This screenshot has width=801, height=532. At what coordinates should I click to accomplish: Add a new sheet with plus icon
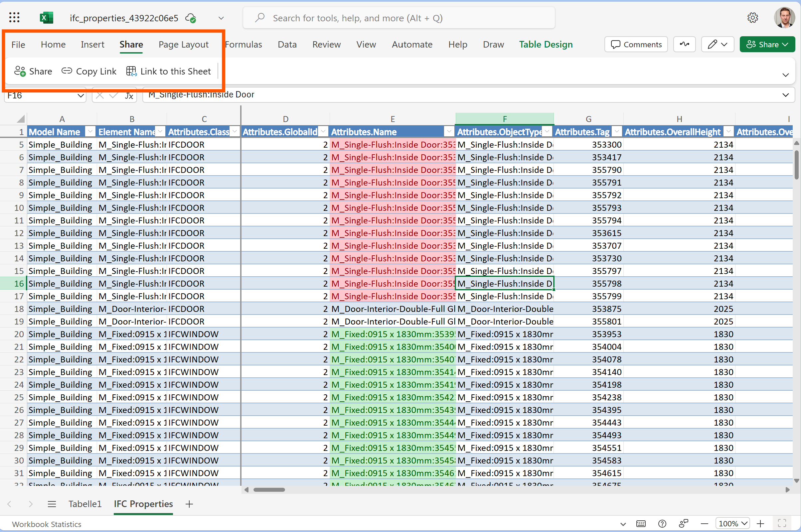pyautogui.click(x=189, y=504)
